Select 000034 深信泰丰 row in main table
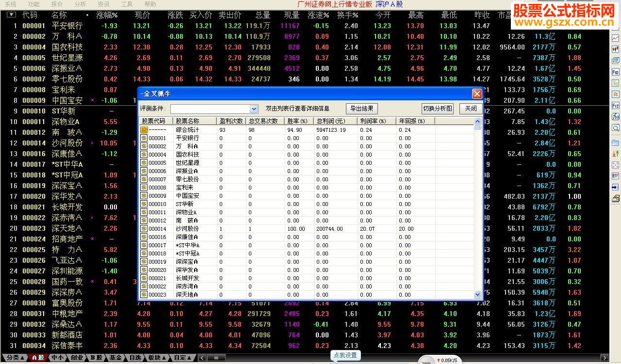The height and width of the screenshot is (364, 621). coord(305,346)
